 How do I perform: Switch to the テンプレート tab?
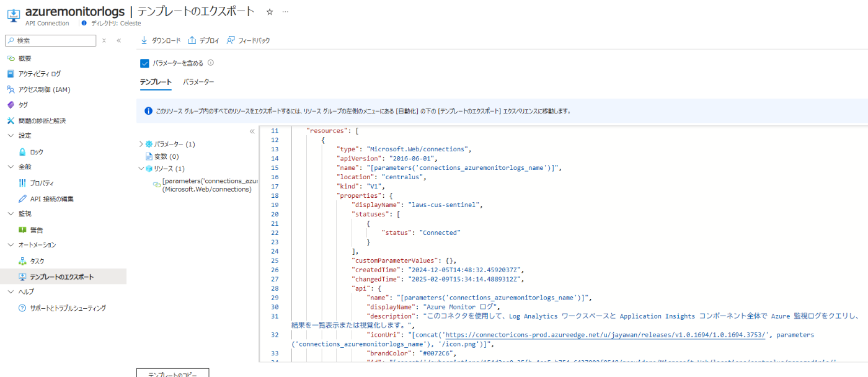(x=156, y=82)
